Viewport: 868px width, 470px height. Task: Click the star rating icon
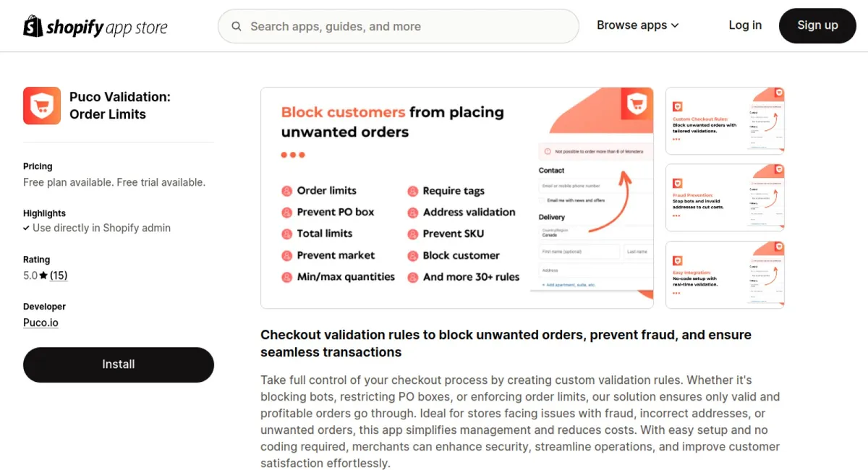[43, 275]
